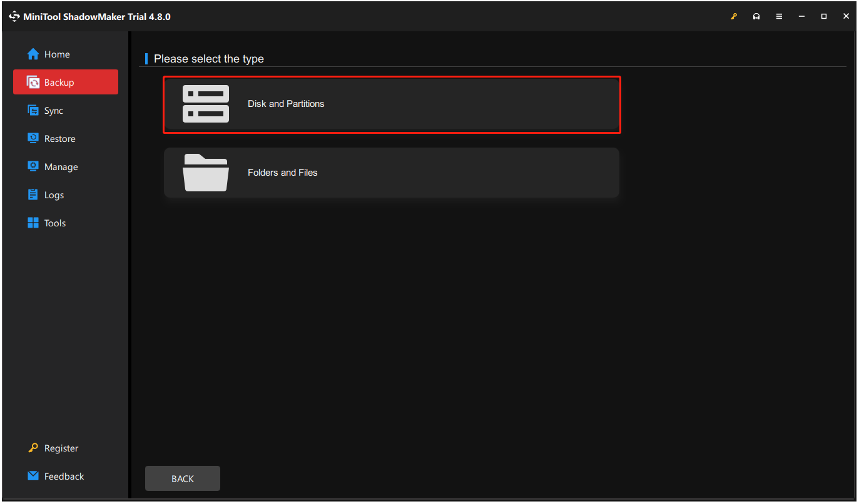Open the Manage section
The width and height of the screenshot is (859, 504).
[x=59, y=166]
